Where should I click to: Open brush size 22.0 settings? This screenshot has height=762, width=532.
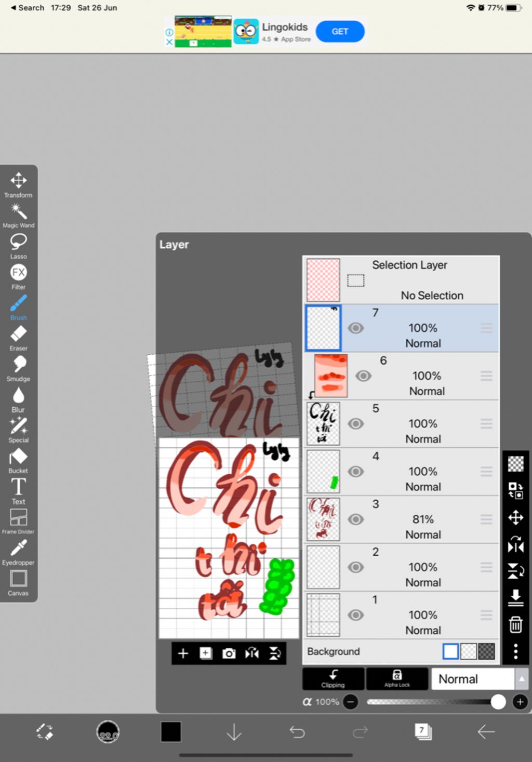click(108, 732)
